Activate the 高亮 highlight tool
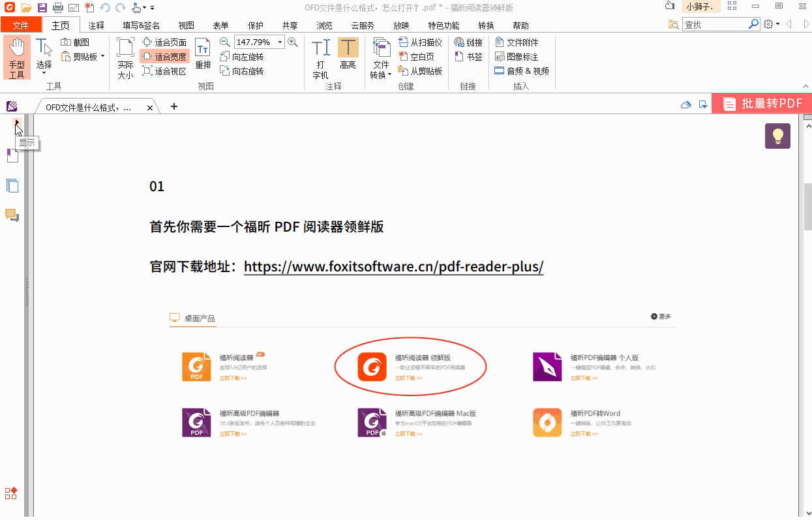Image resolution: width=812 pixels, height=520 pixels. [x=348, y=55]
